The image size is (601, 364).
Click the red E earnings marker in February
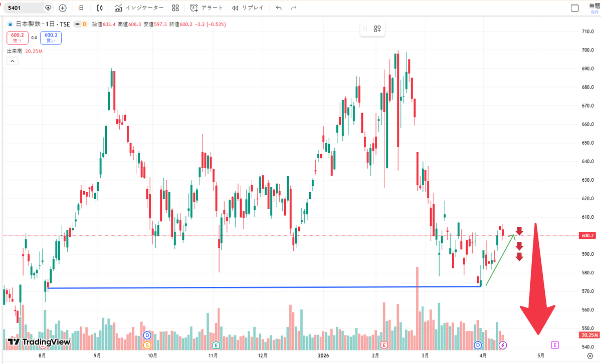tap(383, 345)
